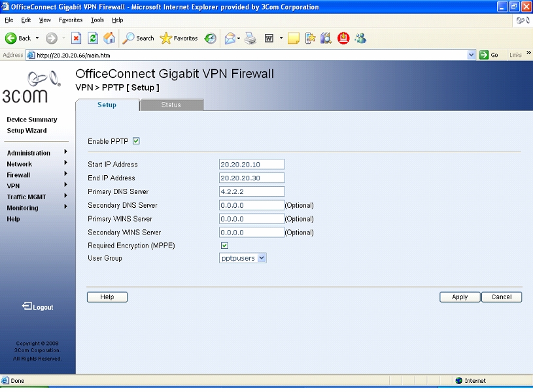Apply the PPTP settings
Image resolution: width=533 pixels, height=392 pixels.
pyautogui.click(x=459, y=297)
